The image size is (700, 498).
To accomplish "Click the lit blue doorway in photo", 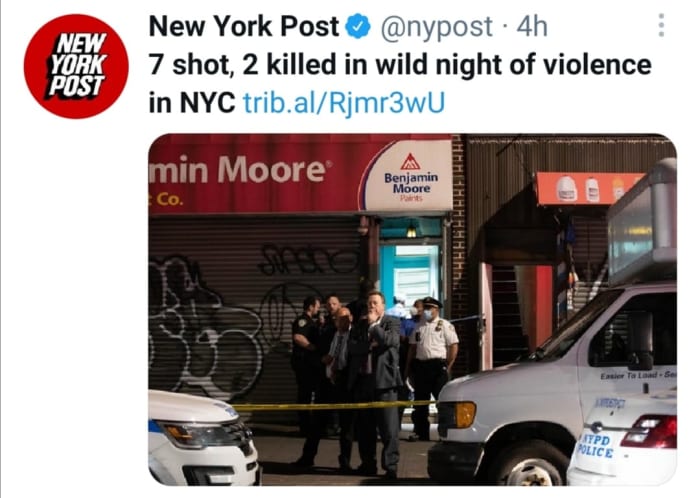I will pyautogui.click(x=411, y=267).
